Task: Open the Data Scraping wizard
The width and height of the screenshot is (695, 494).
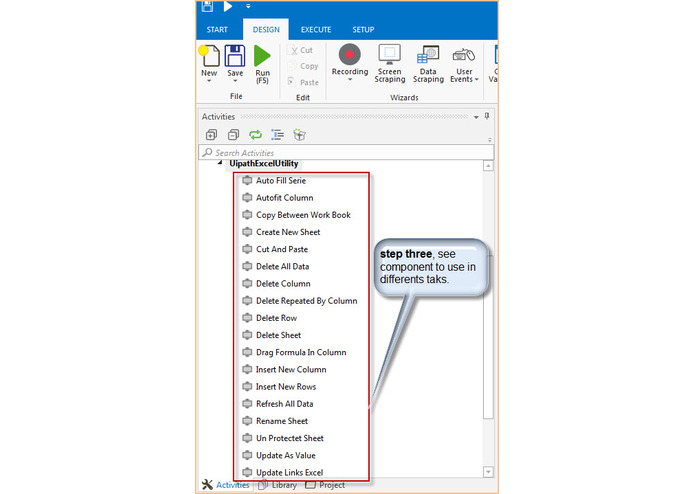Action: click(428, 63)
